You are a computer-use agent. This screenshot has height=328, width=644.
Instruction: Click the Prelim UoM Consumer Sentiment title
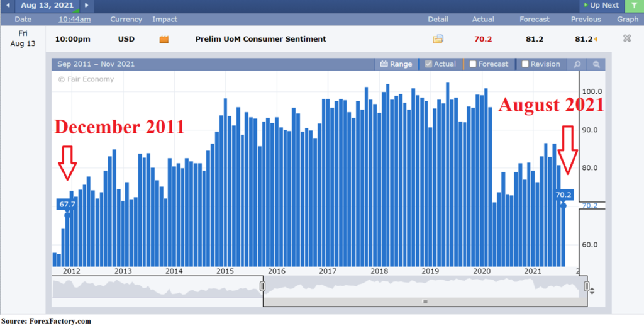261,39
